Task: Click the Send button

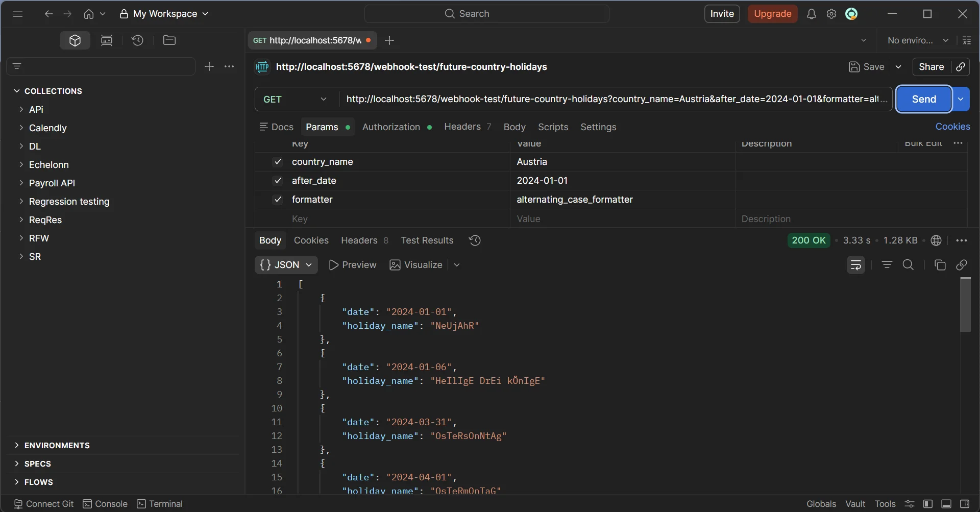Action: point(924,99)
